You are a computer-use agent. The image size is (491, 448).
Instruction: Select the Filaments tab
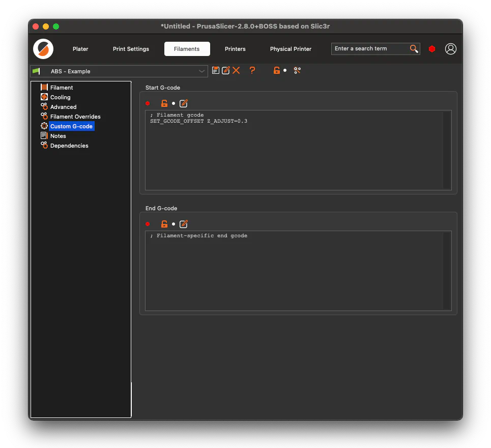[x=187, y=49]
